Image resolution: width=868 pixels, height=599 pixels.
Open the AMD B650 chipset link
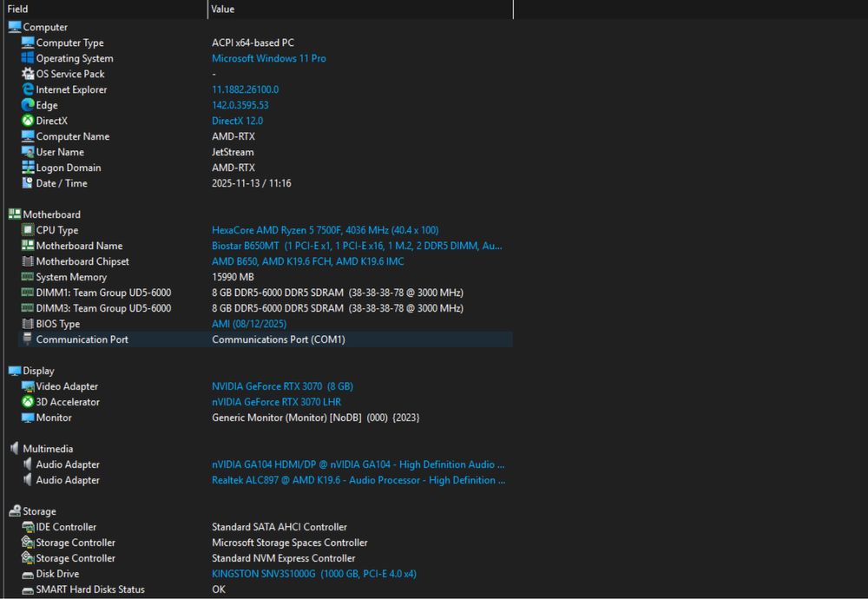pos(308,261)
